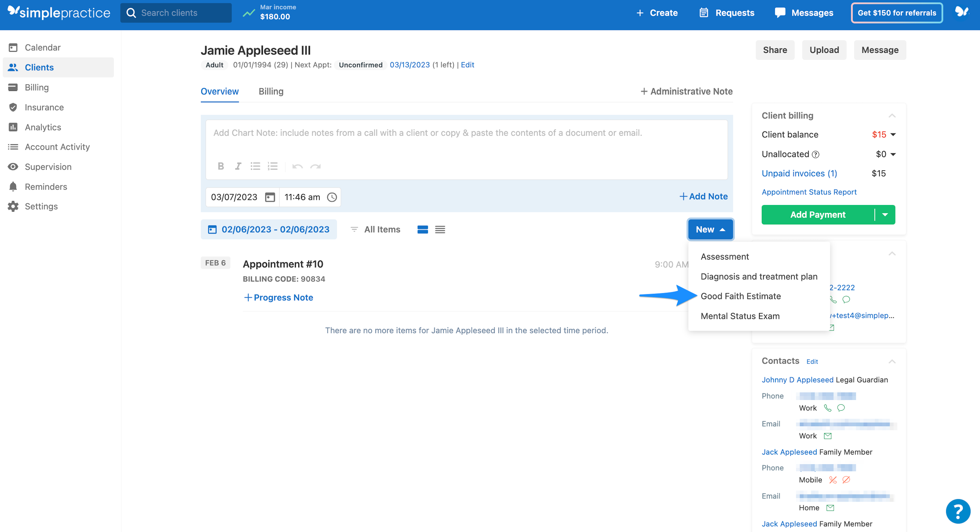Click the Share button

[x=775, y=50]
